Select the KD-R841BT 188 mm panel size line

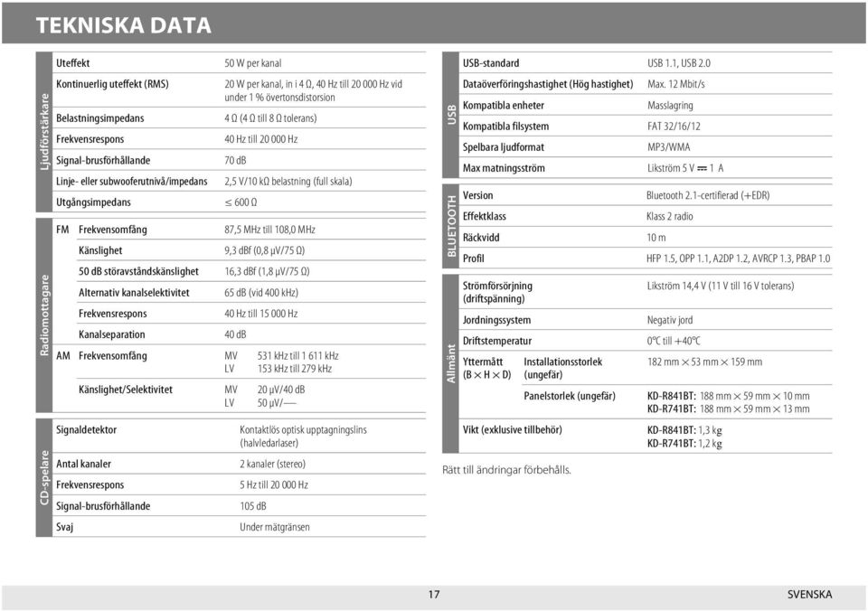point(729,396)
